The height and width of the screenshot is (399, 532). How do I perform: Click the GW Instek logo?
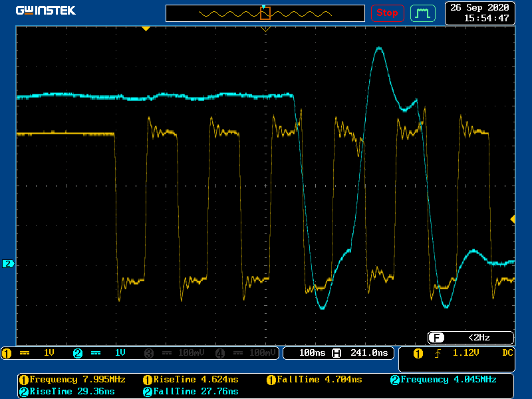coord(45,11)
